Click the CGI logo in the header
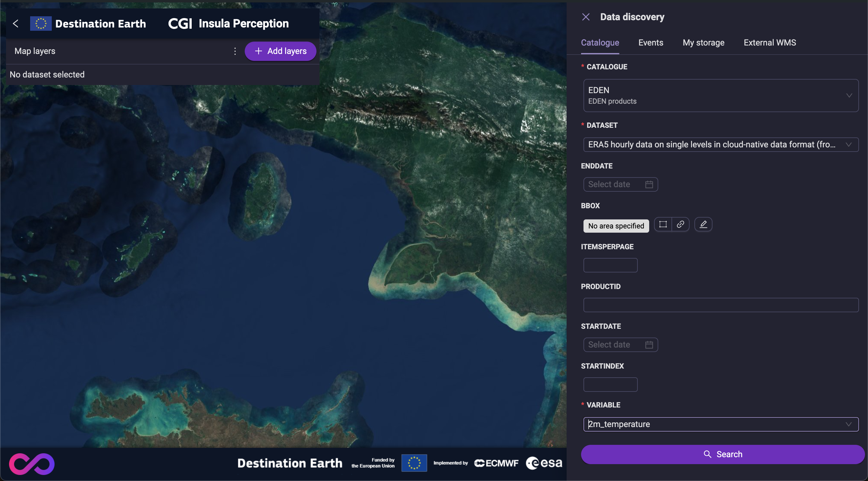 tap(180, 24)
